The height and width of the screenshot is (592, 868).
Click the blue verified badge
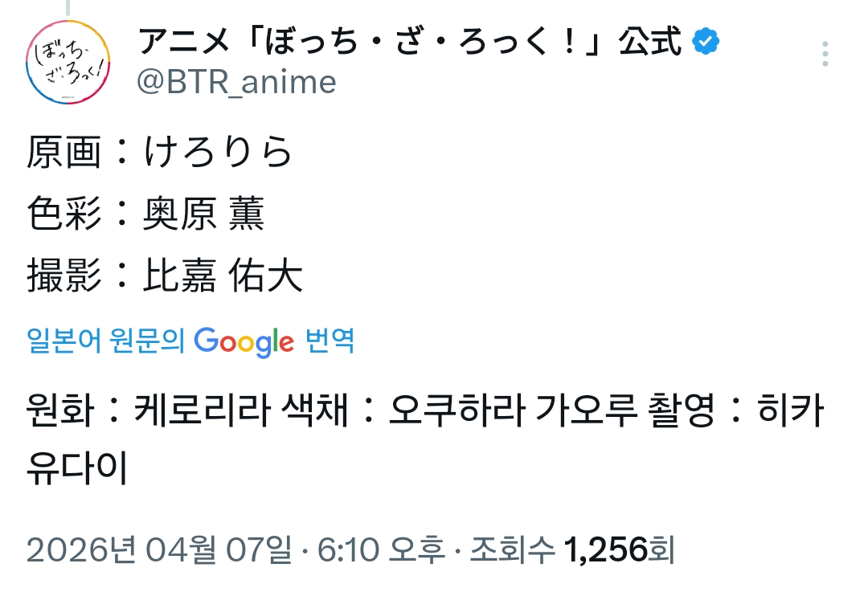[706, 41]
